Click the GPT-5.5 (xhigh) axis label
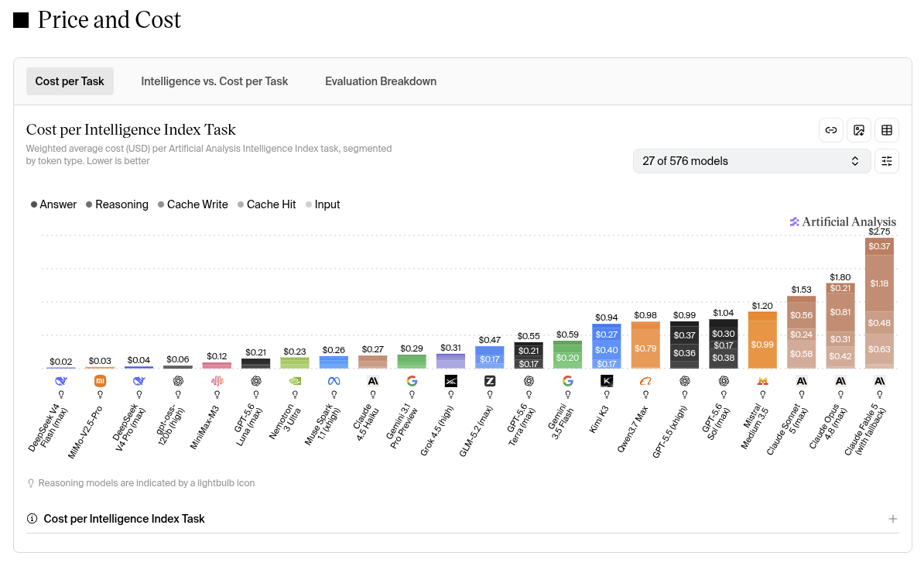Viewport: 924px width, 573px height. [x=669, y=431]
